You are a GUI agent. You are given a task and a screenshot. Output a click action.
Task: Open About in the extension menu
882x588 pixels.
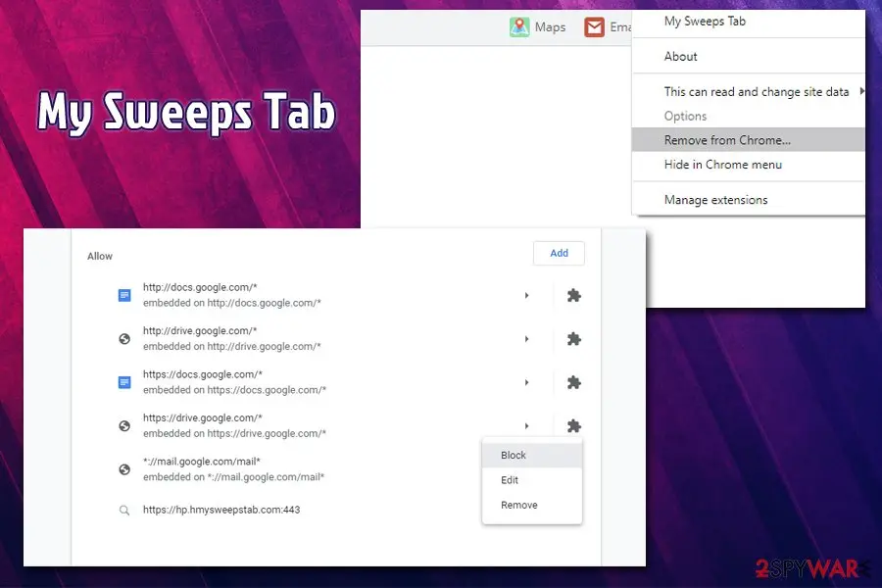click(x=748, y=56)
